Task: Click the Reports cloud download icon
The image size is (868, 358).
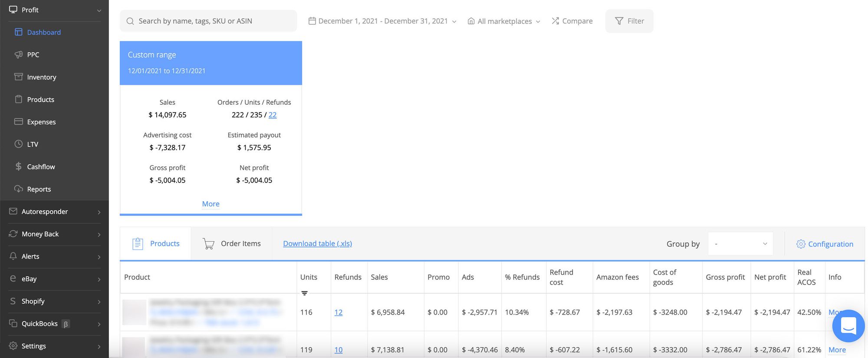Action: [x=18, y=189]
